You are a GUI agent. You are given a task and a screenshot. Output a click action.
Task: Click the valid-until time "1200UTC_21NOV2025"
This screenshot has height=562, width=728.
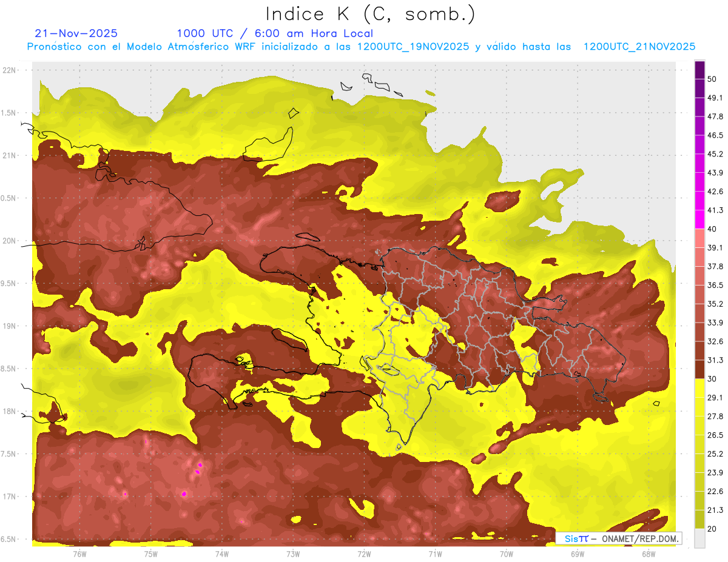(639, 47)
